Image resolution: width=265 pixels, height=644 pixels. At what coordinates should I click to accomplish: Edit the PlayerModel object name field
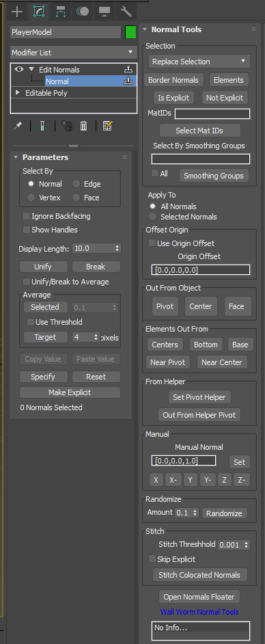66,32
